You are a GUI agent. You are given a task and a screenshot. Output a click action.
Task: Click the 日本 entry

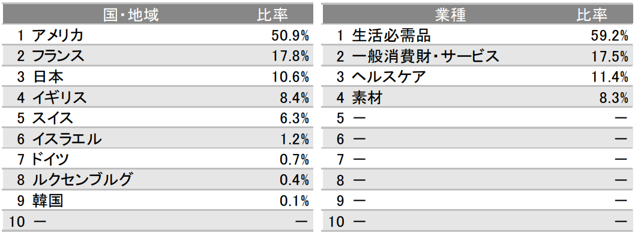click(x=47, y=77)
